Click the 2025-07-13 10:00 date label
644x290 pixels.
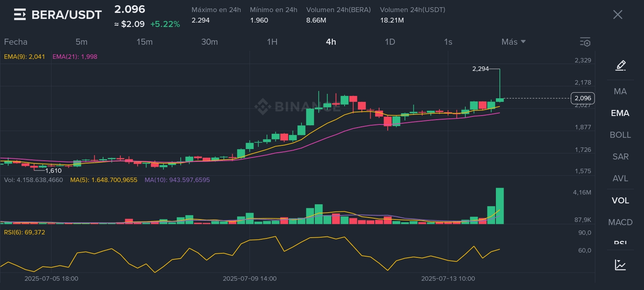[448, 279]
